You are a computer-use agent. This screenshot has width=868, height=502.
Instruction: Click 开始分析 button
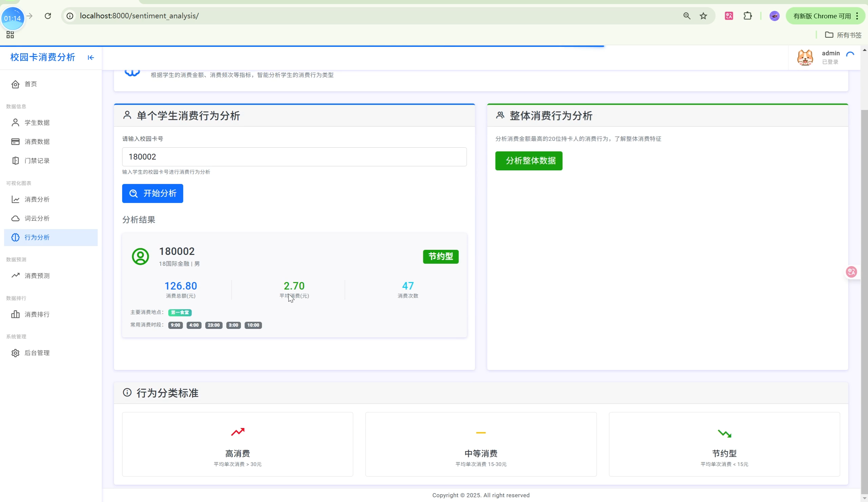(153, 193)
